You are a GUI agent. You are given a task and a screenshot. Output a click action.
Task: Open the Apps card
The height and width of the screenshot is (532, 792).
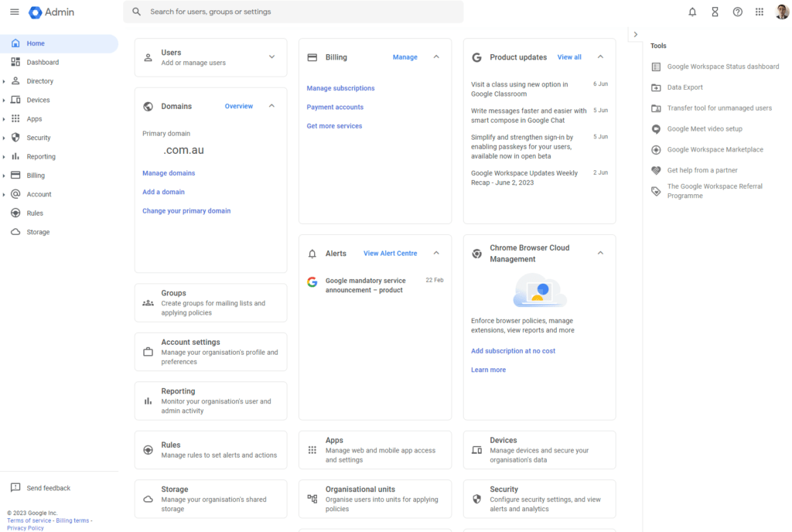pos(375,450)
